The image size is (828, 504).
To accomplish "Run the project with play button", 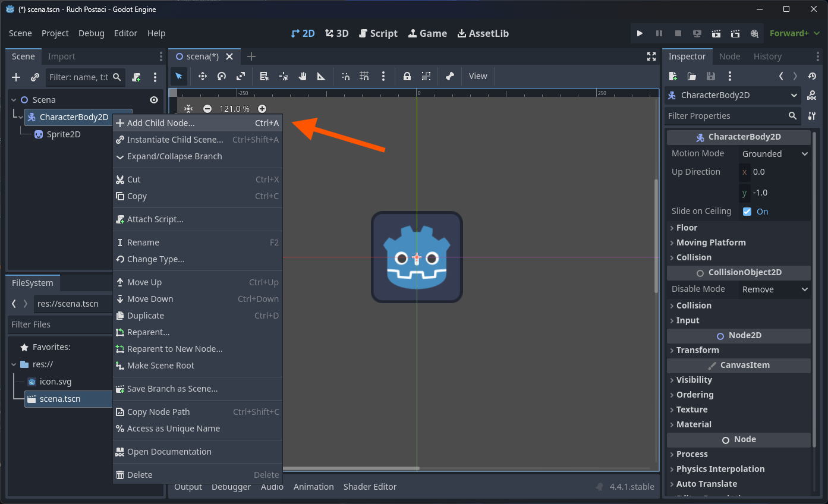I will 640,33.
